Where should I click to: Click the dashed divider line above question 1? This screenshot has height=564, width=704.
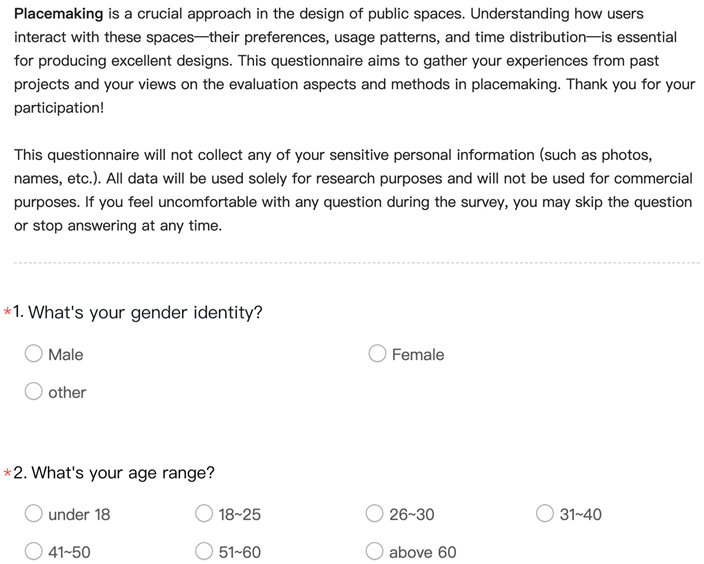(352, 263)
